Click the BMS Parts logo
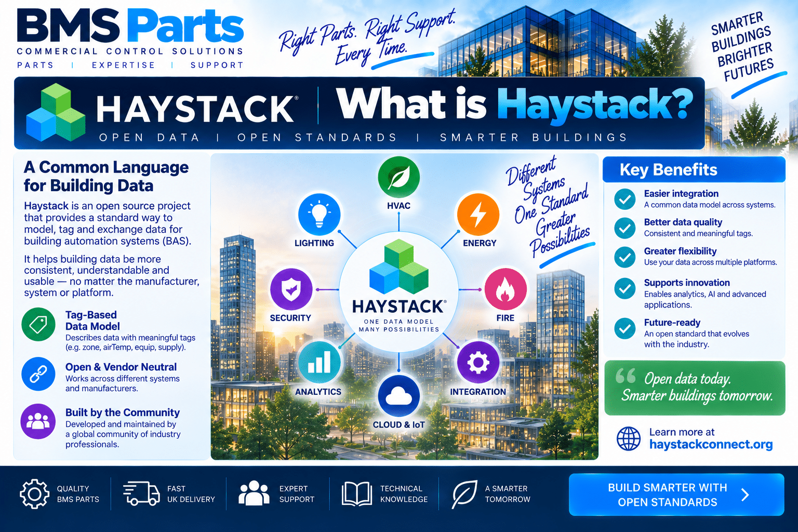The width and height of the screenshot is (798, 532). tap(130, 26)
